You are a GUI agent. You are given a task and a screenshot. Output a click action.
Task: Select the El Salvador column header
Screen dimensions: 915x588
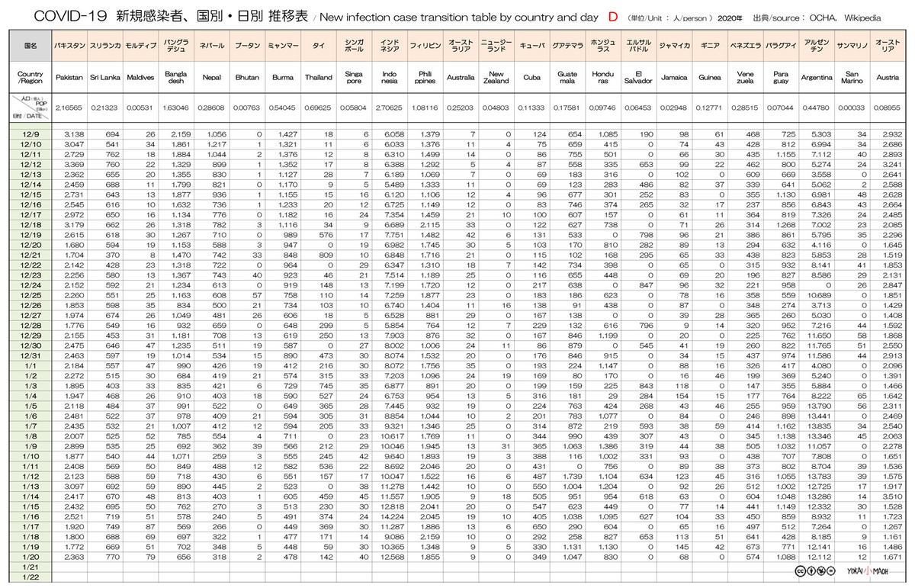637,78
